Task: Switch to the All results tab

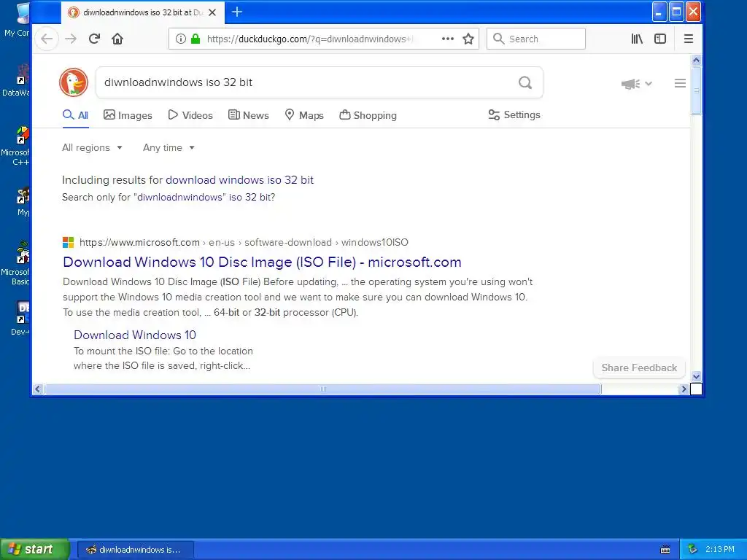Action: [x=75, y=115]
